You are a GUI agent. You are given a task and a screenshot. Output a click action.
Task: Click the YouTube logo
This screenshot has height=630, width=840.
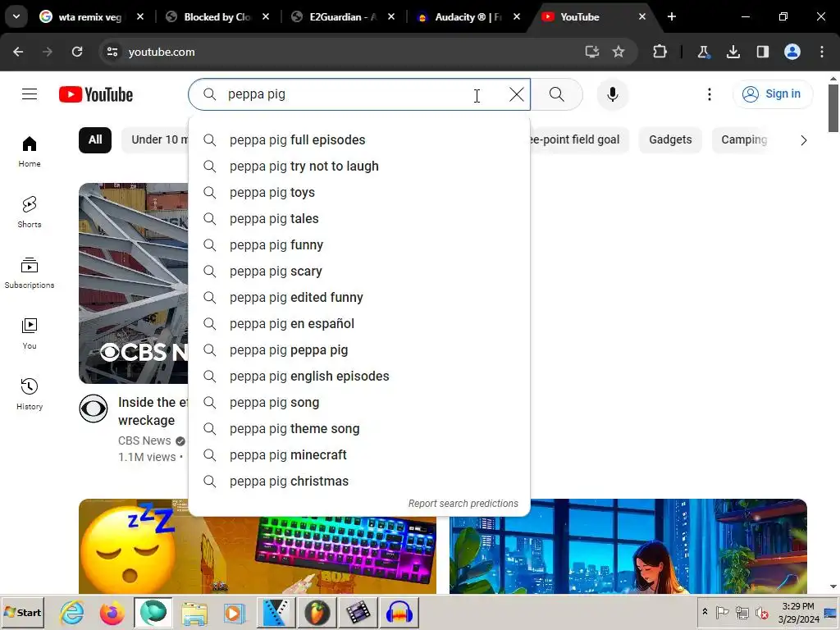pos(96,94)
